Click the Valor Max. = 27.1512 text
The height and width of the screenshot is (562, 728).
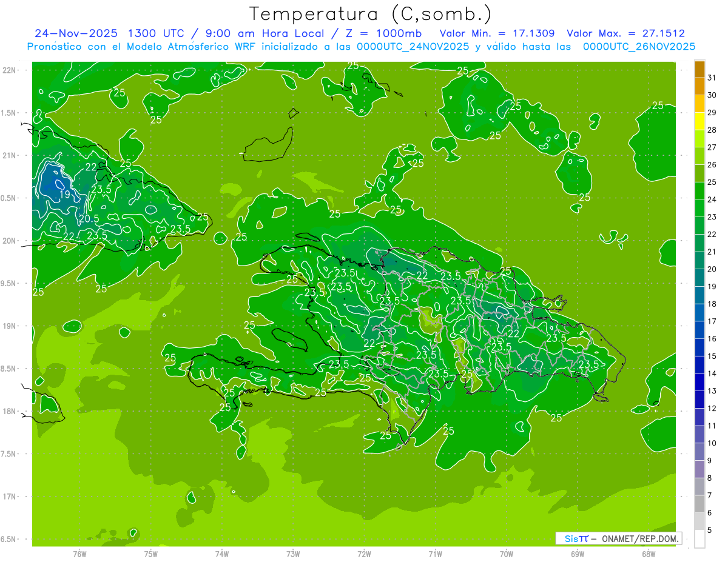point(625,33)
